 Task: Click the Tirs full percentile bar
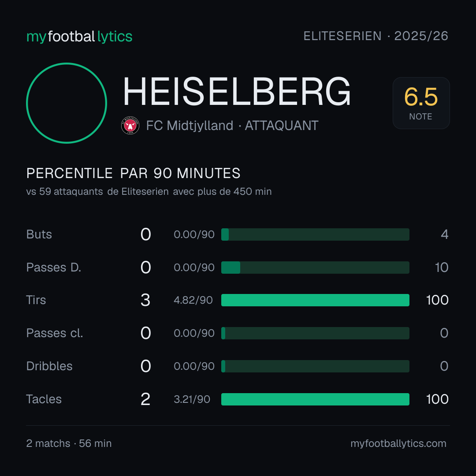click(x=315, y=300)
